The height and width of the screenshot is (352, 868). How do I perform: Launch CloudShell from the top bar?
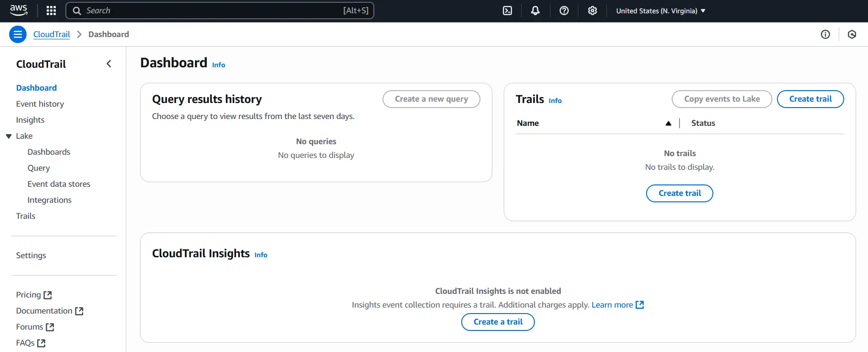(507, 11)
